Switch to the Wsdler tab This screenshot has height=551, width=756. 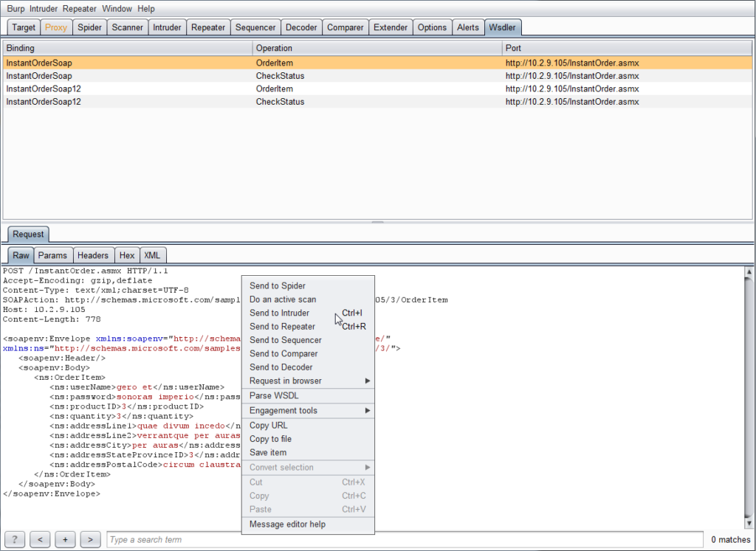503,27
